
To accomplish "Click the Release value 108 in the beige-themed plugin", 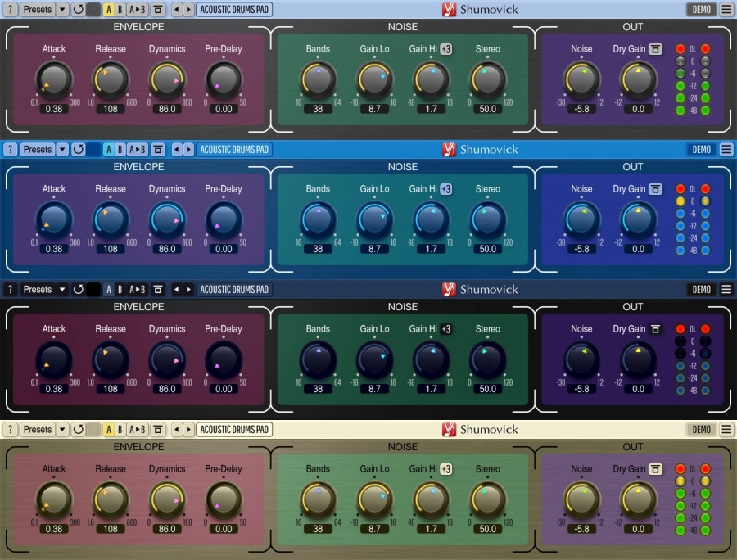I will [x=111, y=529].
